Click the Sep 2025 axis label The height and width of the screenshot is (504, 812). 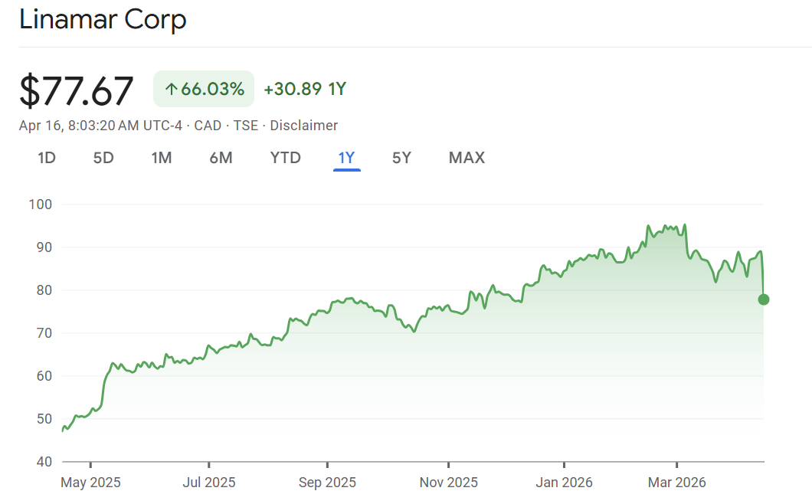327,483
